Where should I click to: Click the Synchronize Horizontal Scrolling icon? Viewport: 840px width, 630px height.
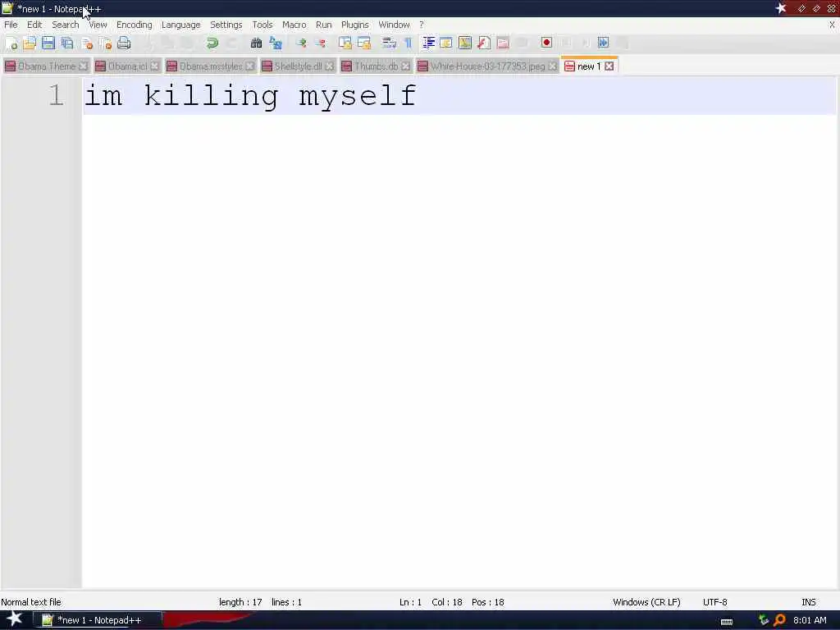pyautogui.click(x=363, y=43)
